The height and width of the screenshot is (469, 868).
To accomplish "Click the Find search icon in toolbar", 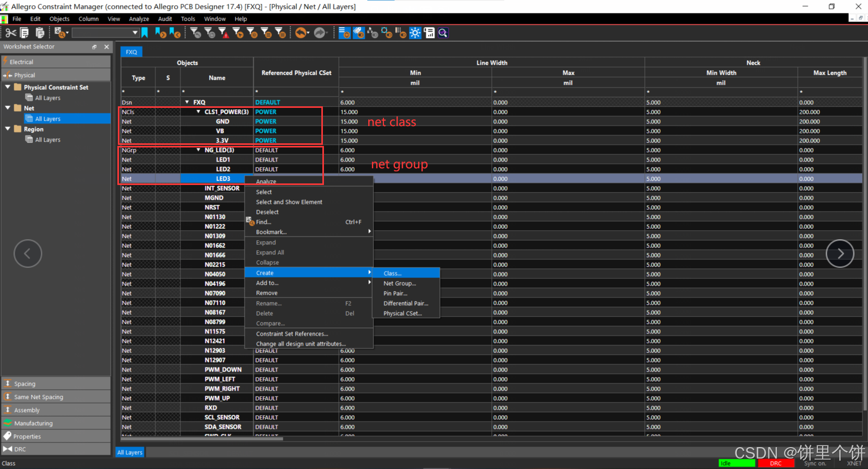I will (x=61, y=33).
